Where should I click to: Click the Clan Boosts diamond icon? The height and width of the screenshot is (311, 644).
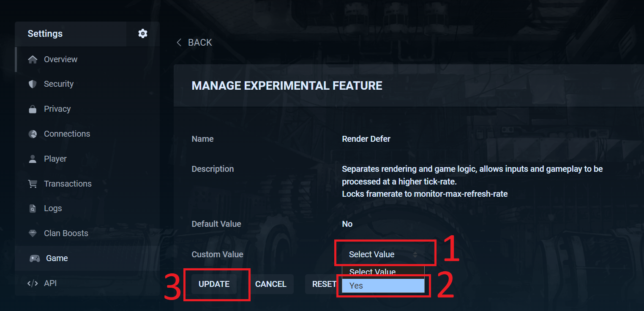click(x=33, y=233)
